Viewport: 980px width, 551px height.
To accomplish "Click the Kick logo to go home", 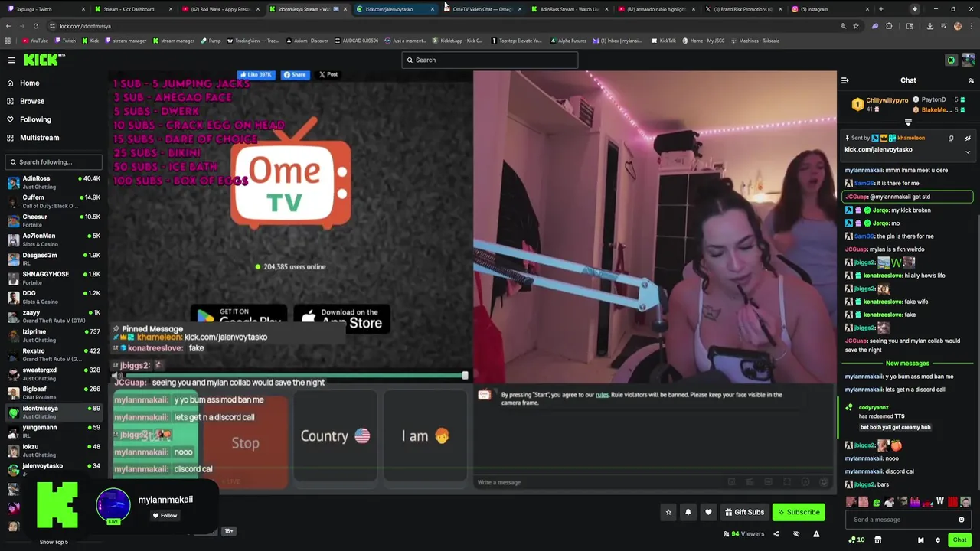I will [41, 60].
